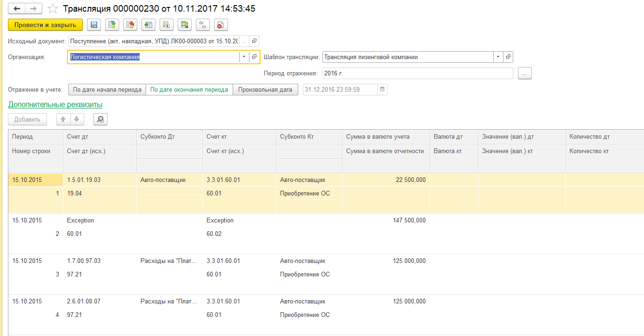Screen dimensions: 644x336
Task: Select "По дате начала периода" option
Action: pyautogui.click(x=107, y=89)
